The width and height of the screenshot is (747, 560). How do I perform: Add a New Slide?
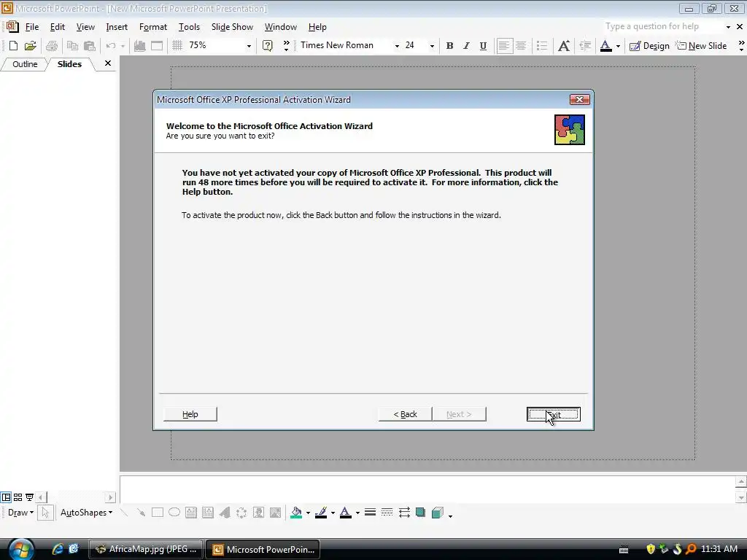(x=701, y=46)
